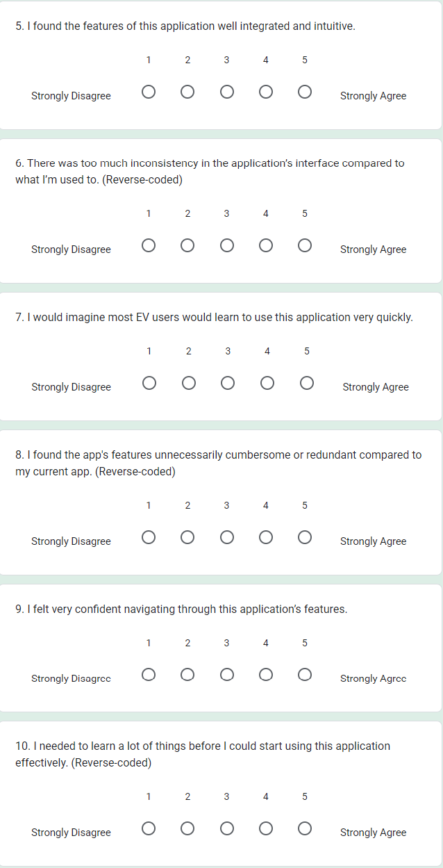Pick rating 4 for question 6
Screen dimensions: 443x868
[x=265, y=245]
